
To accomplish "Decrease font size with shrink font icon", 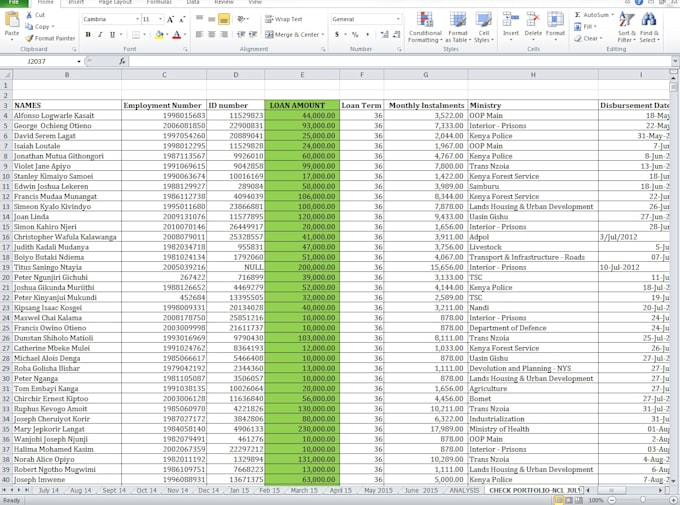I will [x=182, y=19].
